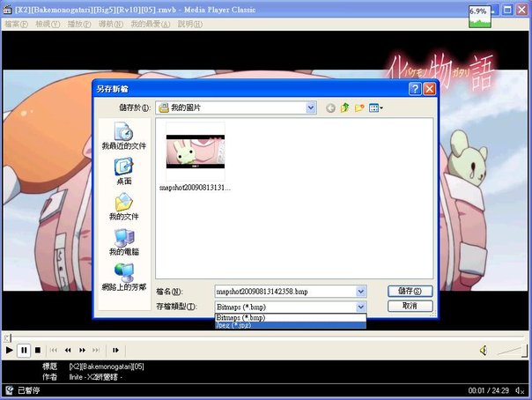Skip to previous track button
The image size is (532, 400).
54,350
